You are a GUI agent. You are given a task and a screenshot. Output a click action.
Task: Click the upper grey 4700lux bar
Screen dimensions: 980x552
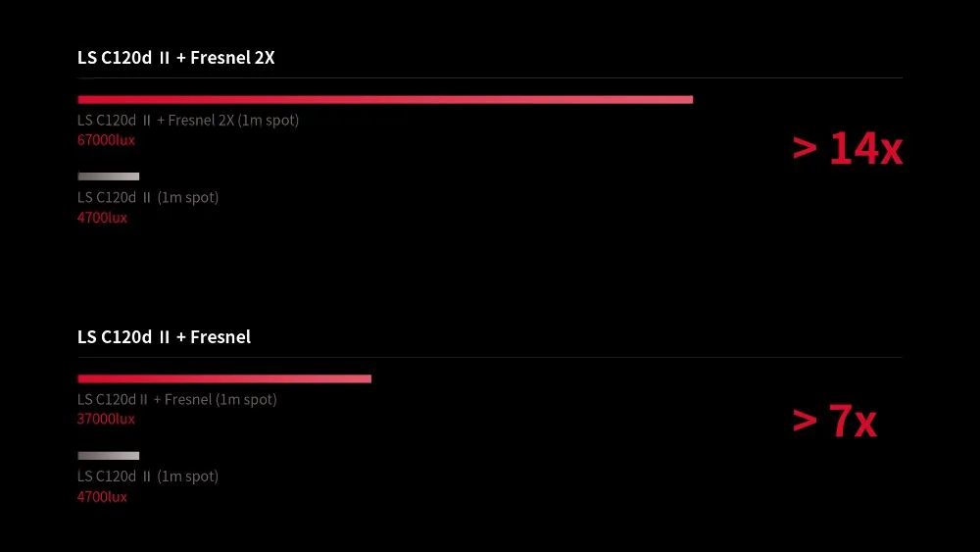pos(108,176)
